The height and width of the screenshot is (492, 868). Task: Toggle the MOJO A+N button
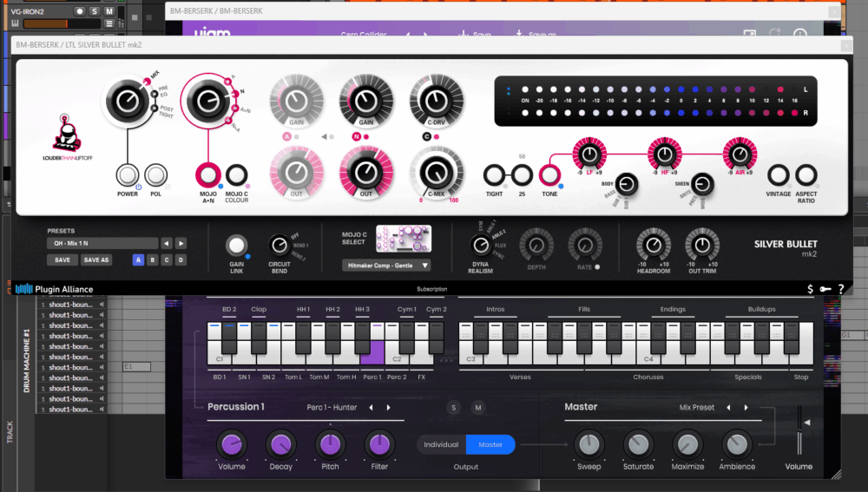pos(208,175)
